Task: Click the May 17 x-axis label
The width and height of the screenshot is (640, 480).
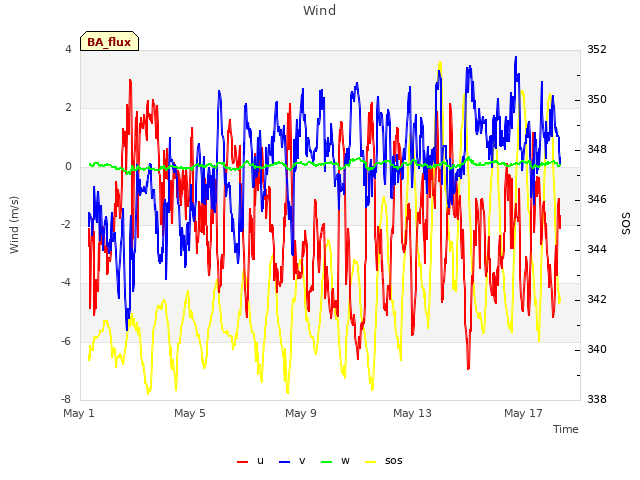Action: pos(523,413)
